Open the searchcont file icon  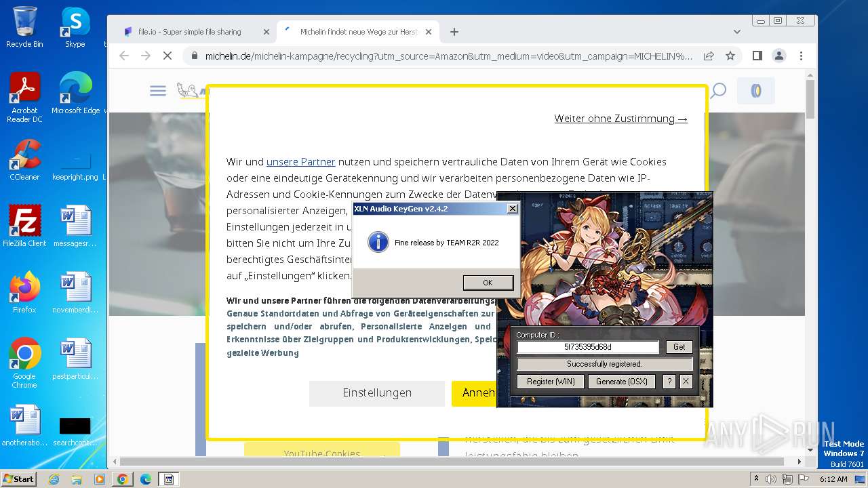pos(75,431)
